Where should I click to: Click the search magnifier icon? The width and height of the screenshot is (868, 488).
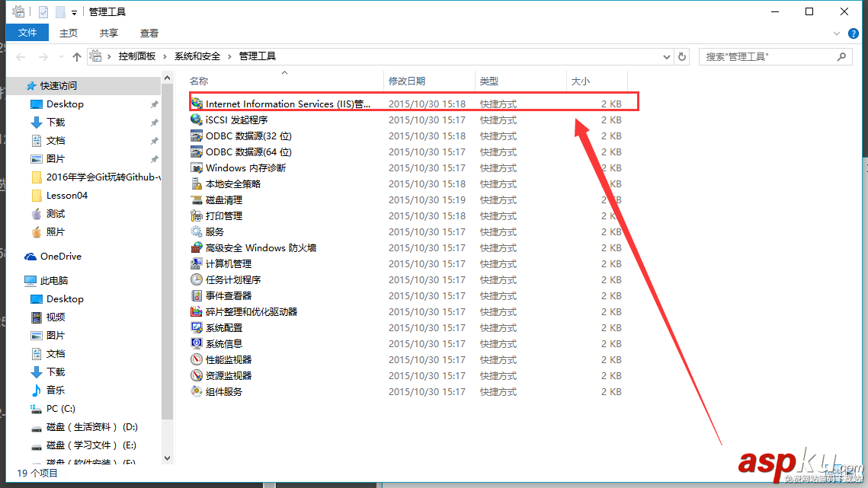(x=841, y=56)
